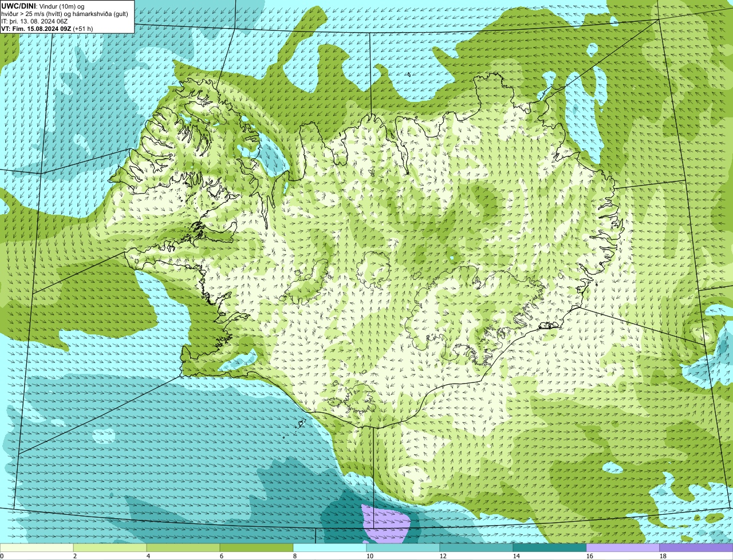
Task: Click the pale yellow 0–2 m/s legend swatch
Action: click(x=37, y=548)
